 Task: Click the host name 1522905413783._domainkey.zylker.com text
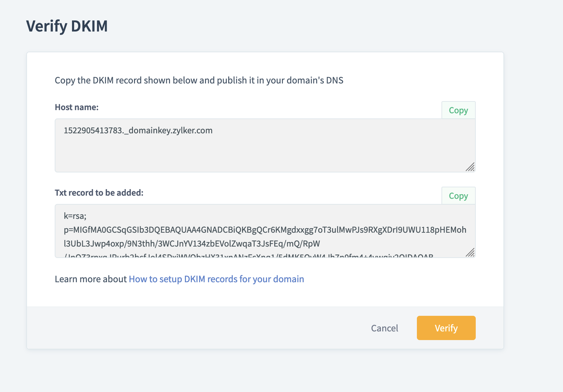[138, 131]
